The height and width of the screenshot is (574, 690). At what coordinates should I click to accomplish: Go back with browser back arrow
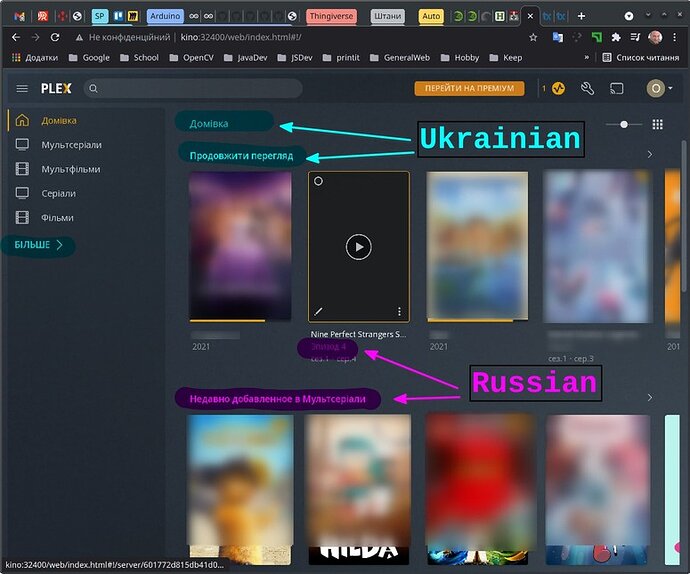(16, 37)
